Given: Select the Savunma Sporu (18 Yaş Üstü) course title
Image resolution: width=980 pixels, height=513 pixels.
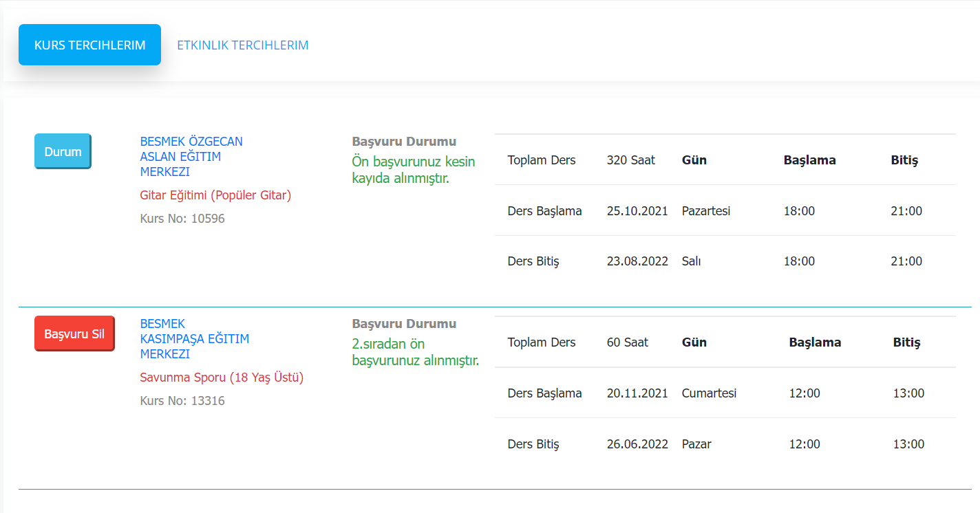Looking at the screenshot, I should [x=221, y=378].
